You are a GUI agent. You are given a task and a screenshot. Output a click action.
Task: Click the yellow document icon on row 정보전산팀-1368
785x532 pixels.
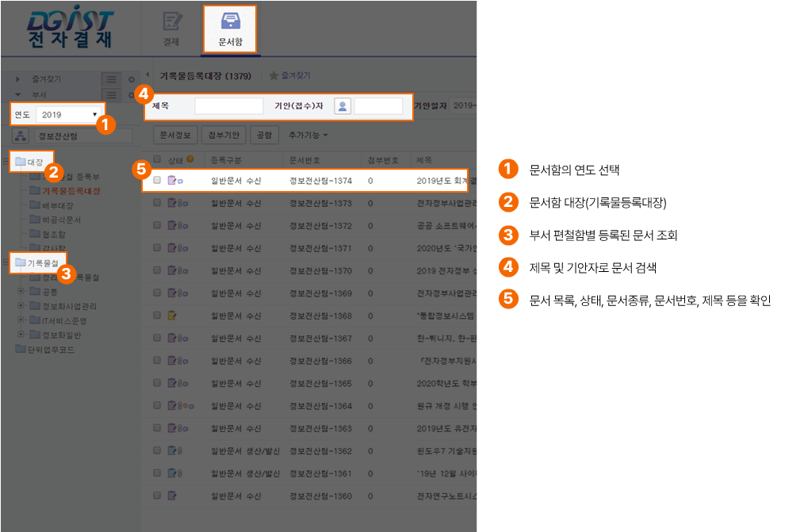(x=170, y=315)
